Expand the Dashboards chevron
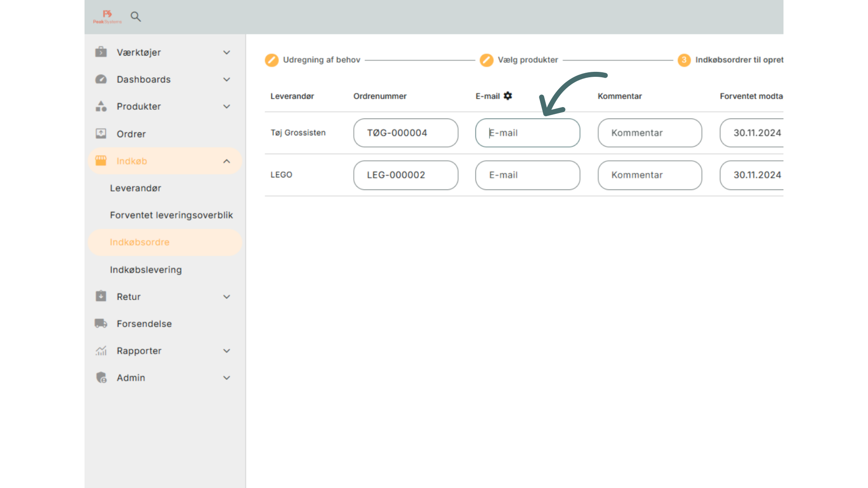The width and height of the screenshot is (868, 488). coord(226,80)
